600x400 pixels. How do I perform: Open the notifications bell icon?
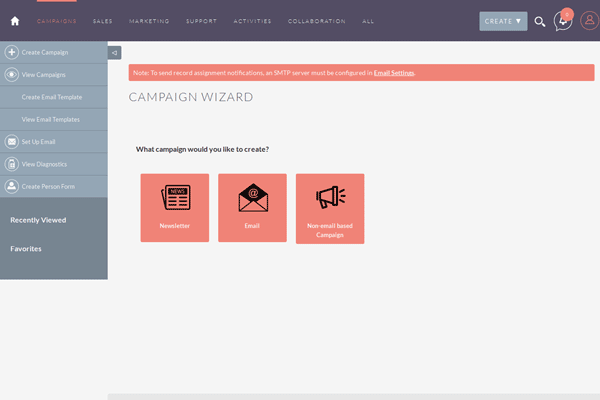(x=563, y=21)
